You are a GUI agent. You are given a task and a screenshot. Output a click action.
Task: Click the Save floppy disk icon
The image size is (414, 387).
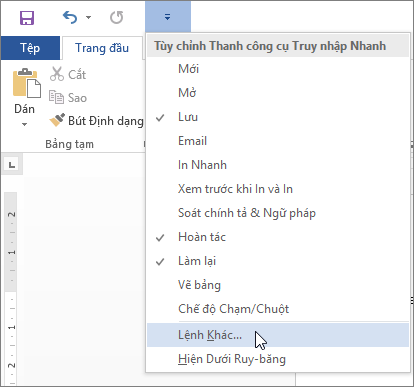(27, 18)
